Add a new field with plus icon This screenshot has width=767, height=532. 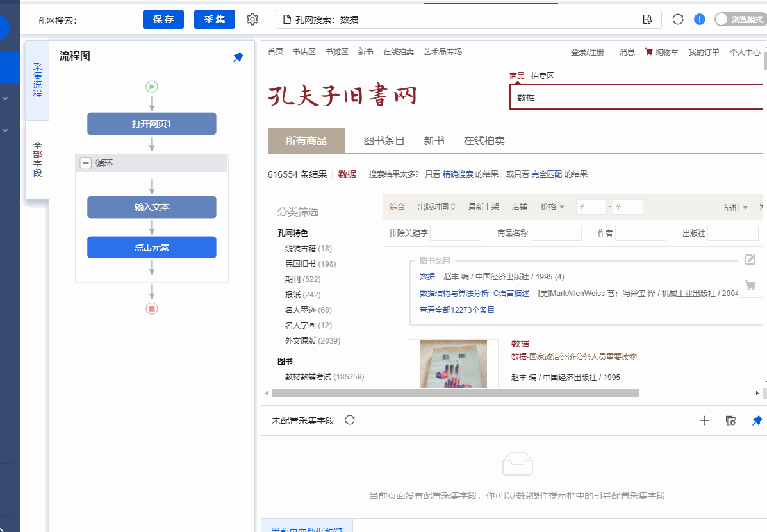(704, 420)
